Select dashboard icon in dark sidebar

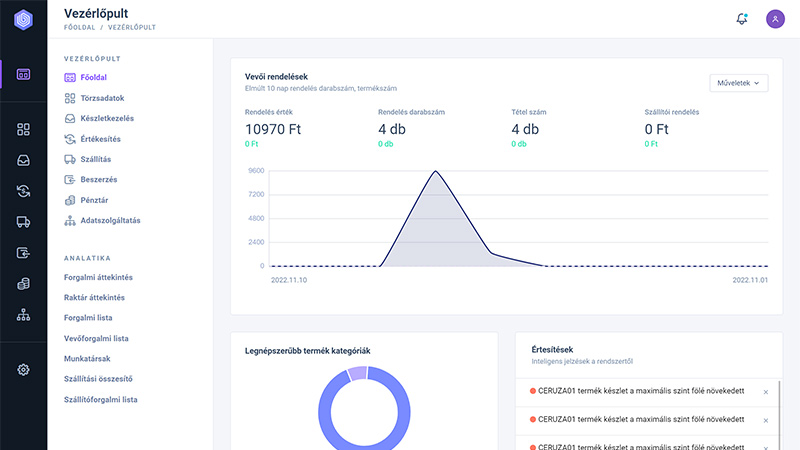click(23, 74)
